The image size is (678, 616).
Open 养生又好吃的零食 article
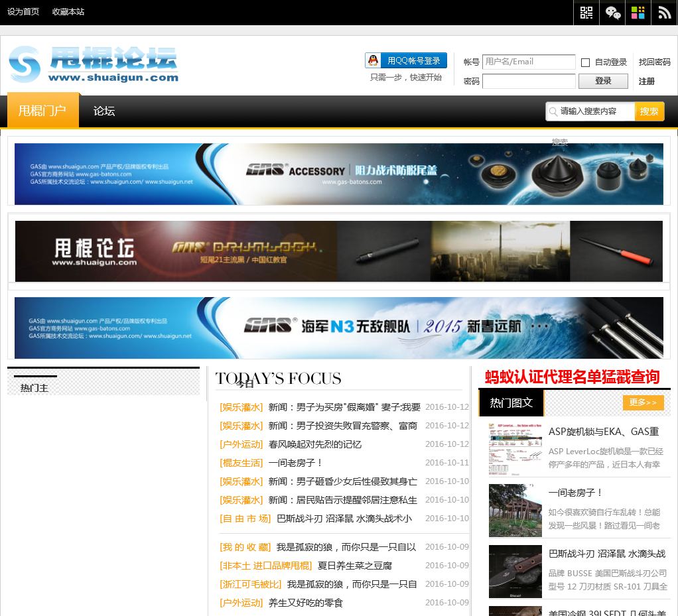click(305, 603)
